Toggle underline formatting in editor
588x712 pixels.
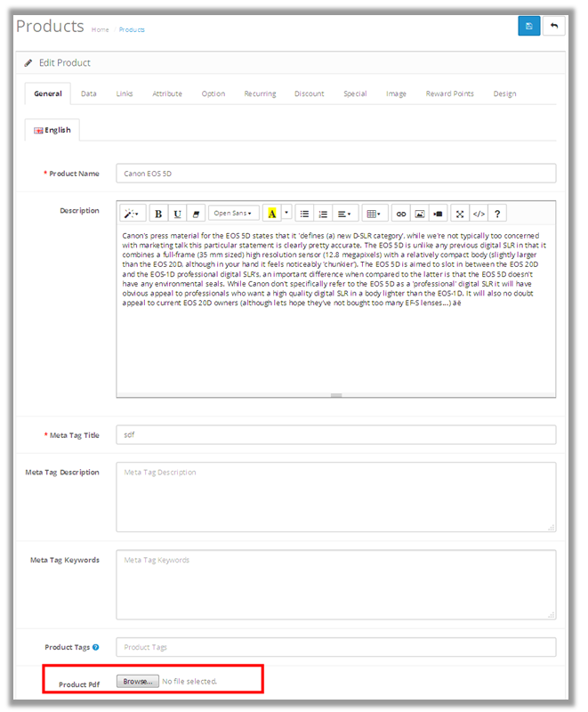pyautogui.click(x=177, y=214)
